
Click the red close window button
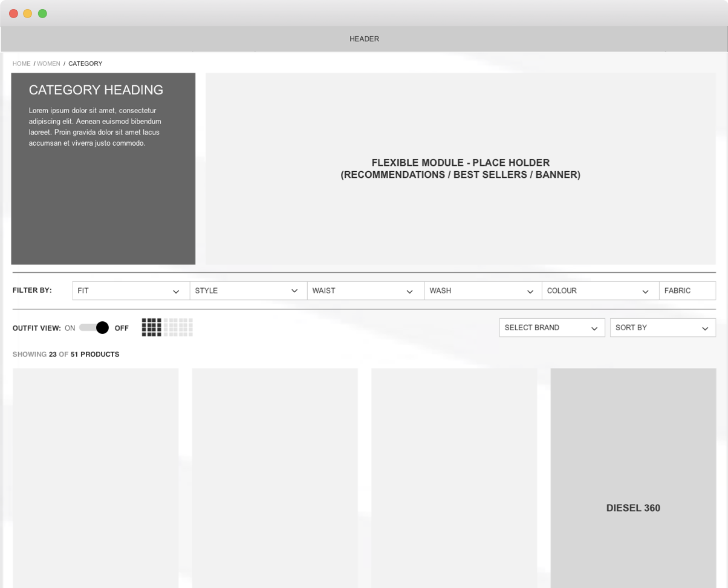tap(13, 13)
